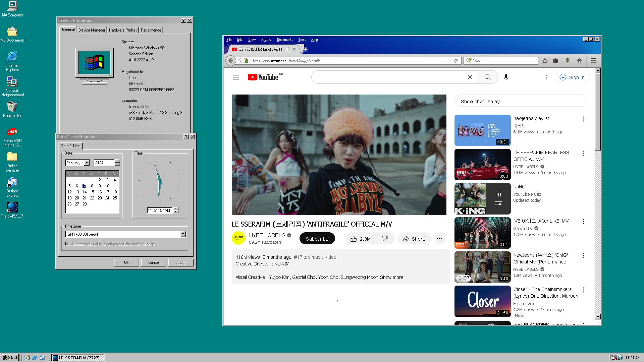Click LE SSERAFIM taskbar button
This screenshot has height=362, width=644.
tap(78, 358)
